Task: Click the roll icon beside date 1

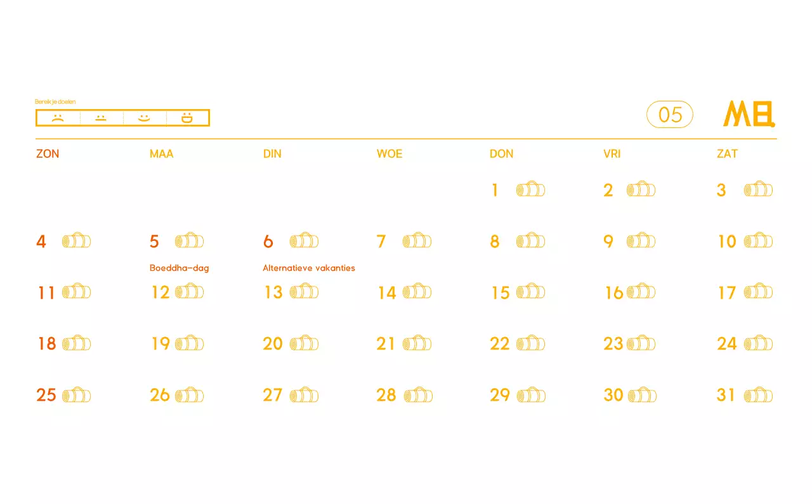Action: point(530,190)
